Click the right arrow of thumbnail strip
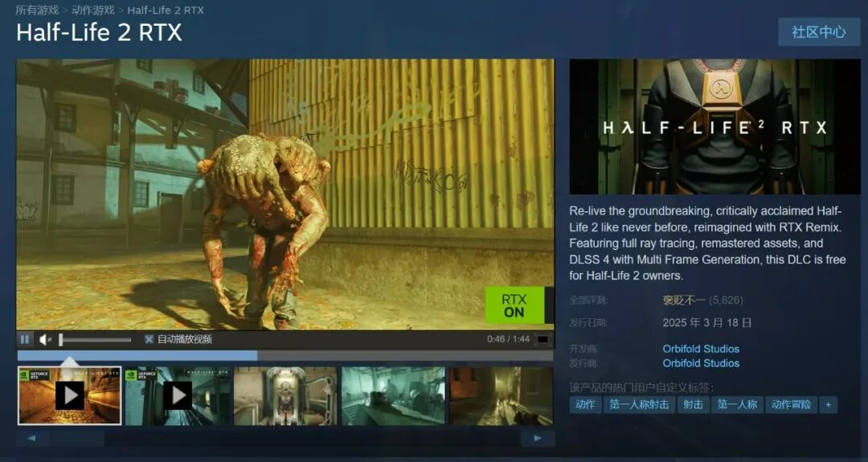Image resolution: width=868 pixels, height=462 pixels. pos(538,438)
